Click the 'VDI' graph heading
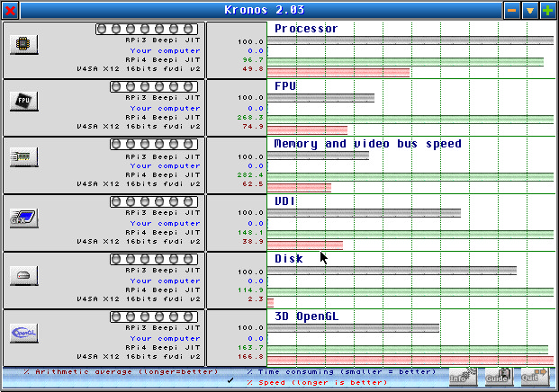The image size is (559, 392). click(x=284, y=201)
